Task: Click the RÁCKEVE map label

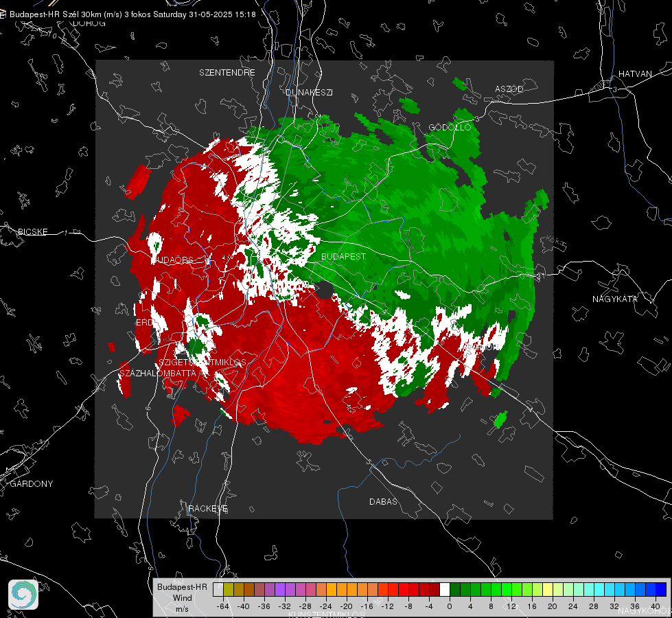Action: (208, 508)
